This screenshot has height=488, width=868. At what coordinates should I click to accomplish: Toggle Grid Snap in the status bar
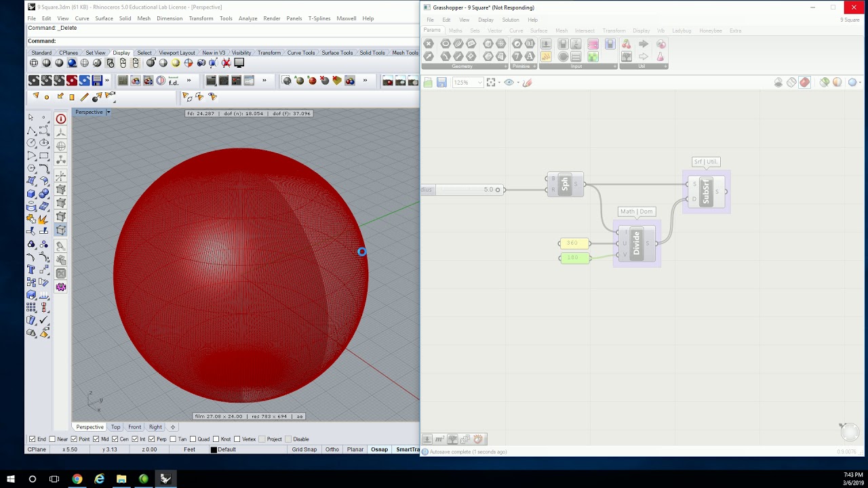[304, 449]
